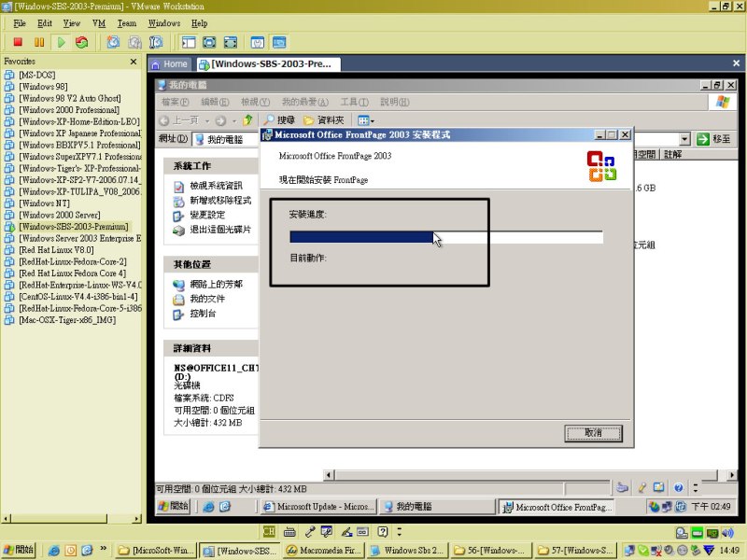
Task: Click the 工具(T) menu in Explorer window
Action: click(x=354, y=102)
